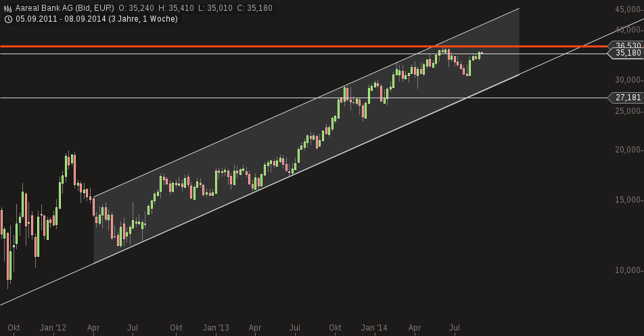
Task: Click the Jan '12 time axis label
Action: pyautogui.click(x=53, y=328)
